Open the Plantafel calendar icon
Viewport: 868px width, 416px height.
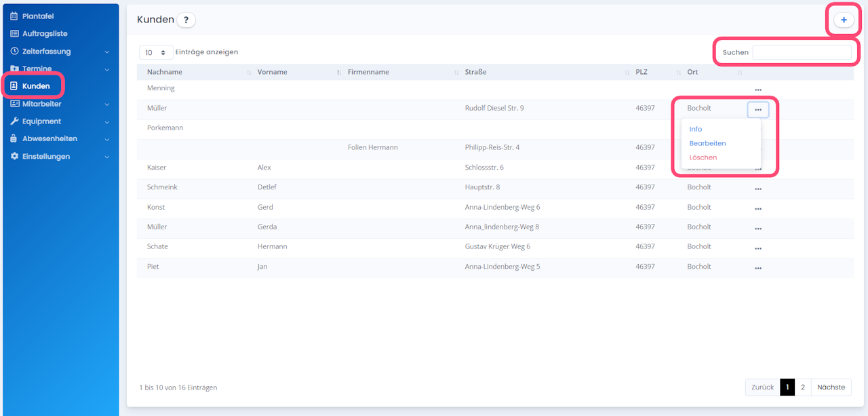14,16
